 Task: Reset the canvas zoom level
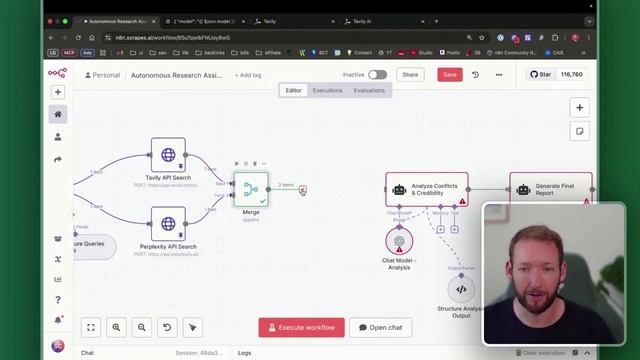tap(167, 327)
